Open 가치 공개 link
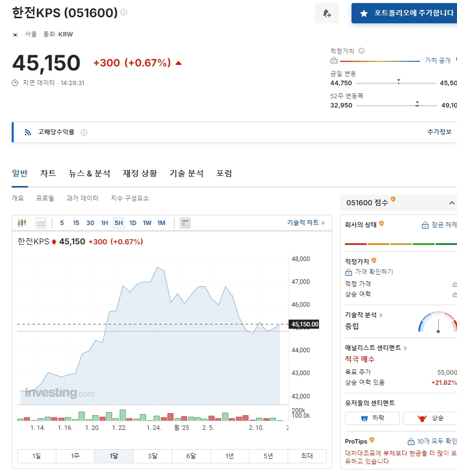This screenshot has height=476, width=457. click(438, 60)
